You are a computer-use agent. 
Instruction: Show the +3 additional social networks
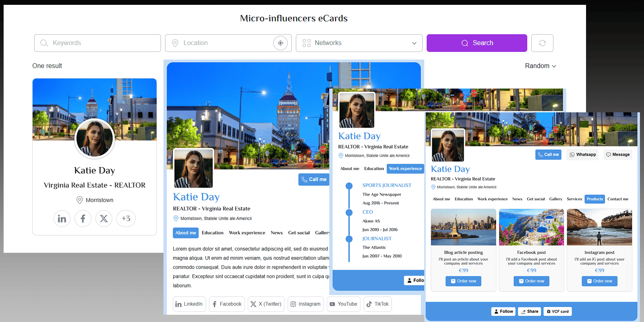click(126, 219)
